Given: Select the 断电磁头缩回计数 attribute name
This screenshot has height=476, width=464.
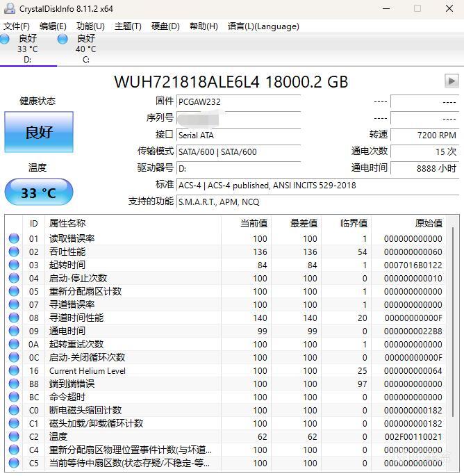Looking at the screenshot, I should click(x=85, y=410).
